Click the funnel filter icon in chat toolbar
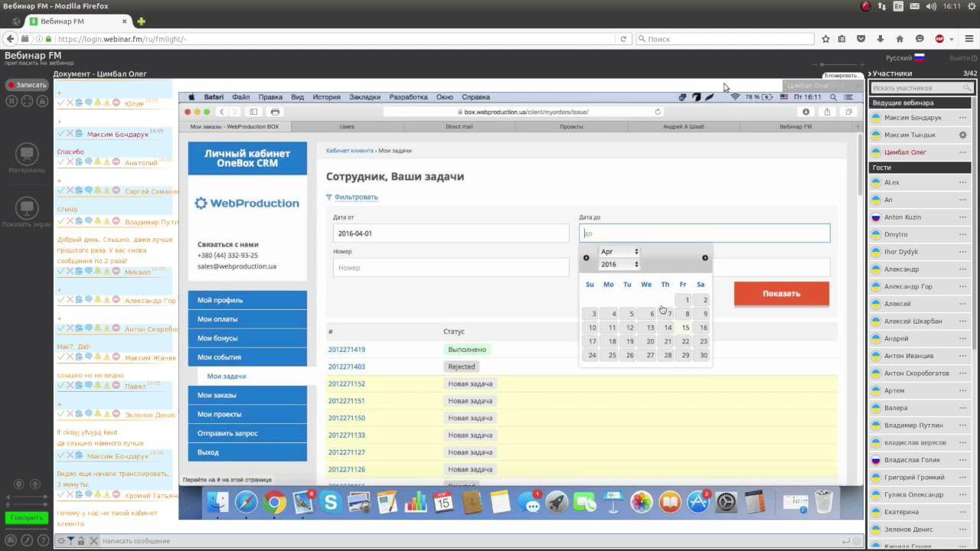Viewport: 980px width, 551px height. (x=72, y=540)
